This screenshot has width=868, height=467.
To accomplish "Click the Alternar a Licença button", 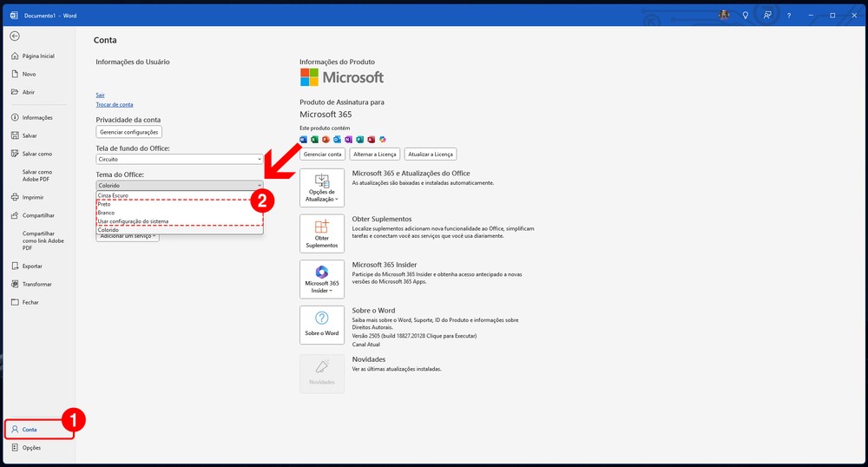I will pos(375,154).
